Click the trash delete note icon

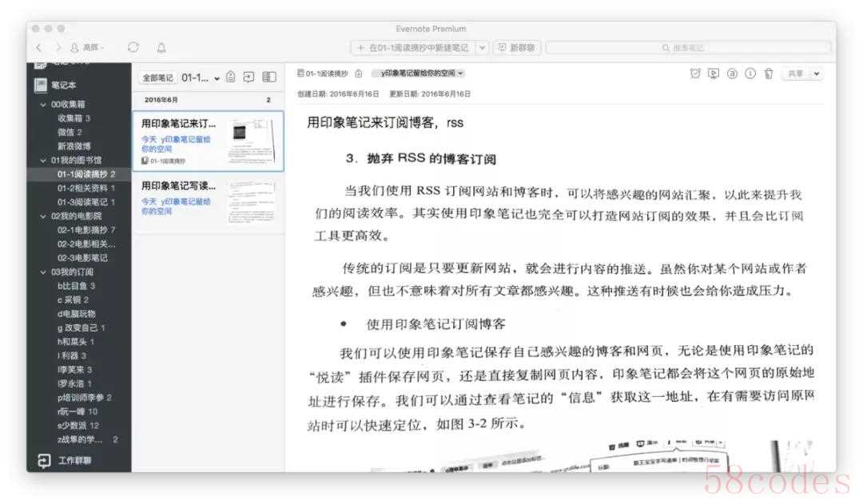click(x=769, y=73)
